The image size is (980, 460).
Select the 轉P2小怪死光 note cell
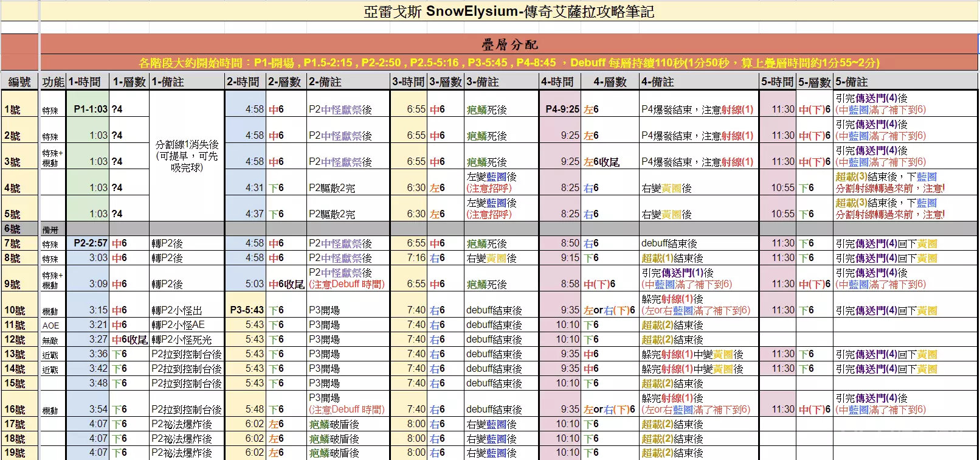click(187, 340)
